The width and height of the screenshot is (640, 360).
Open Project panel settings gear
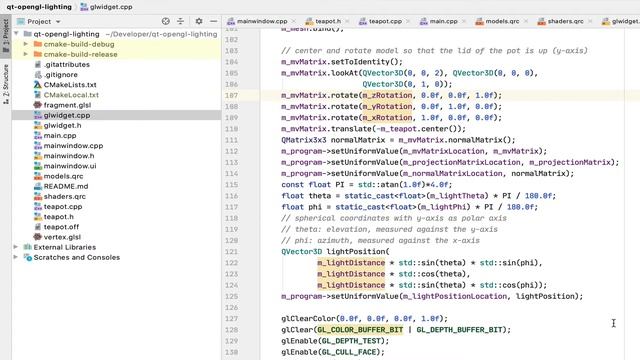click(x=199, y=21)
